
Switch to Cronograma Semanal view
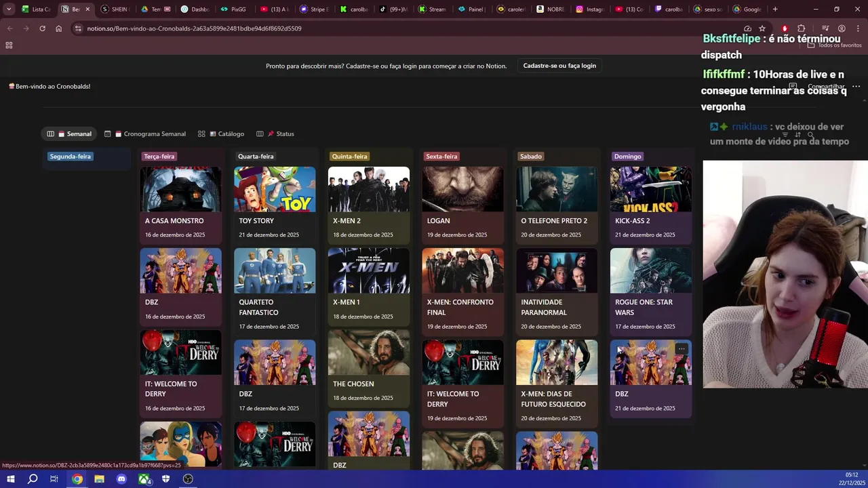pos(145,134)
